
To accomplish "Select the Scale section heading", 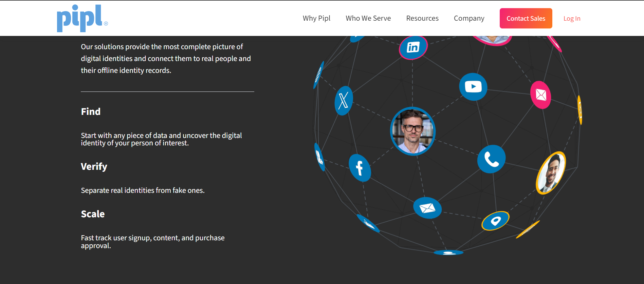I will 93,214.
